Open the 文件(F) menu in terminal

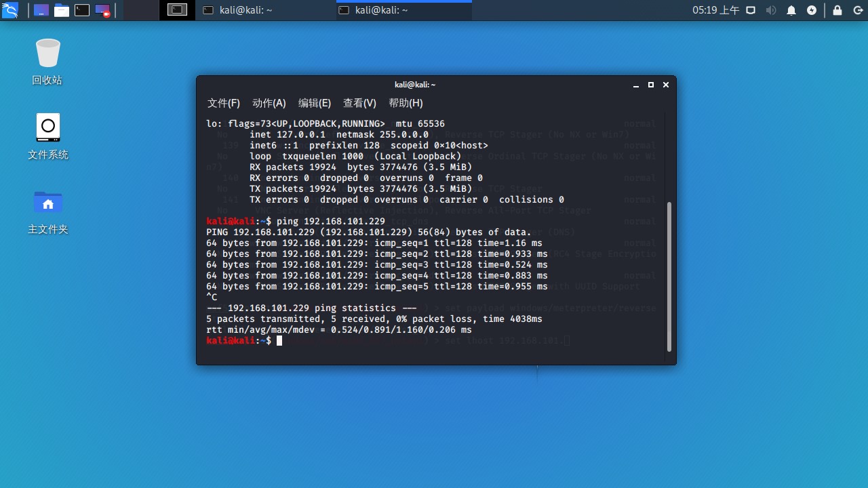click(x=224, y=103)
